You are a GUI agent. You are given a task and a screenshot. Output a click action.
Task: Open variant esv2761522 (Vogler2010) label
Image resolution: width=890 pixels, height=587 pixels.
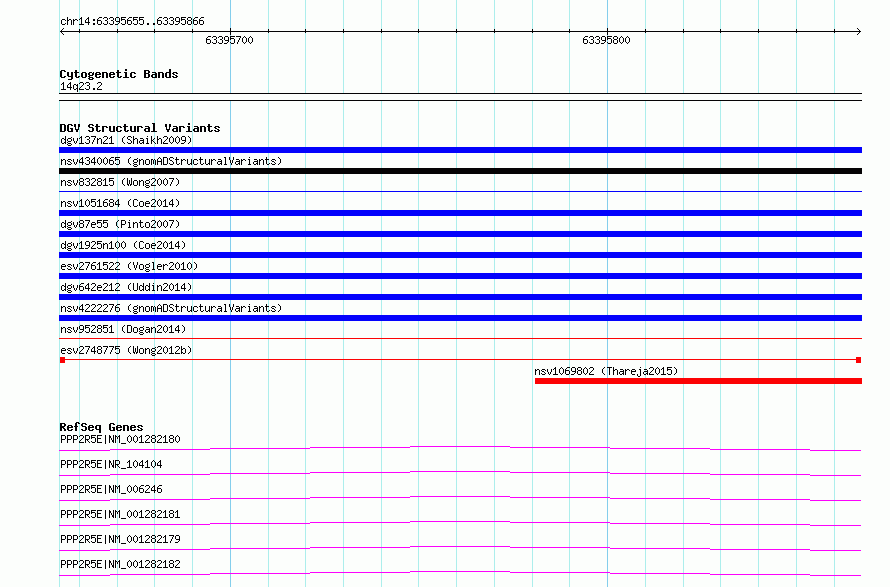(129, 266)
